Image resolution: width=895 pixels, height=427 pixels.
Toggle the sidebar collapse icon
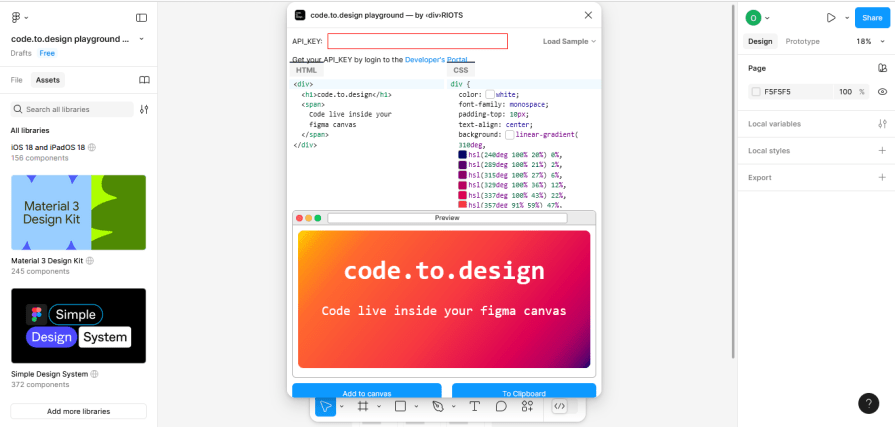(x=142, y=18)
